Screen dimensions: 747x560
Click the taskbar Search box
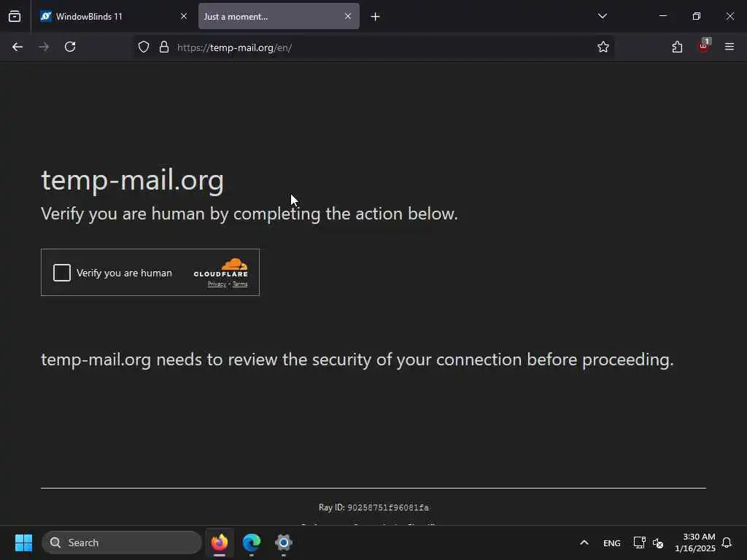coord(122,542)
